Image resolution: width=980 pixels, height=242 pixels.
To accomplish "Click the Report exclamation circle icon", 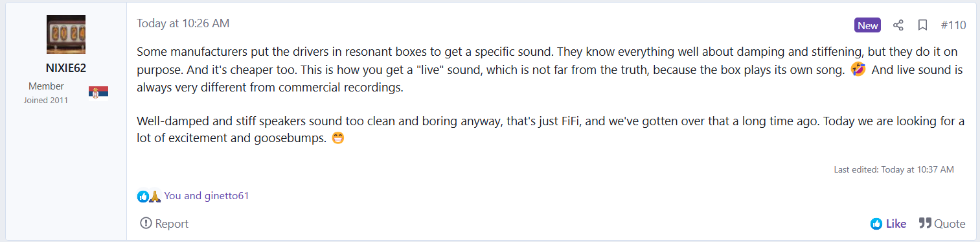I will click(x=146, y=224).
